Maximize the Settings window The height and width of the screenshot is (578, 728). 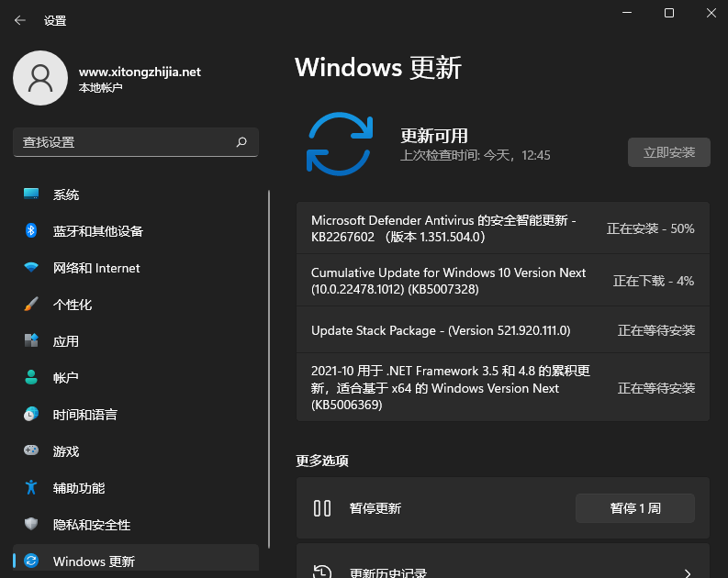click(669, 13)
